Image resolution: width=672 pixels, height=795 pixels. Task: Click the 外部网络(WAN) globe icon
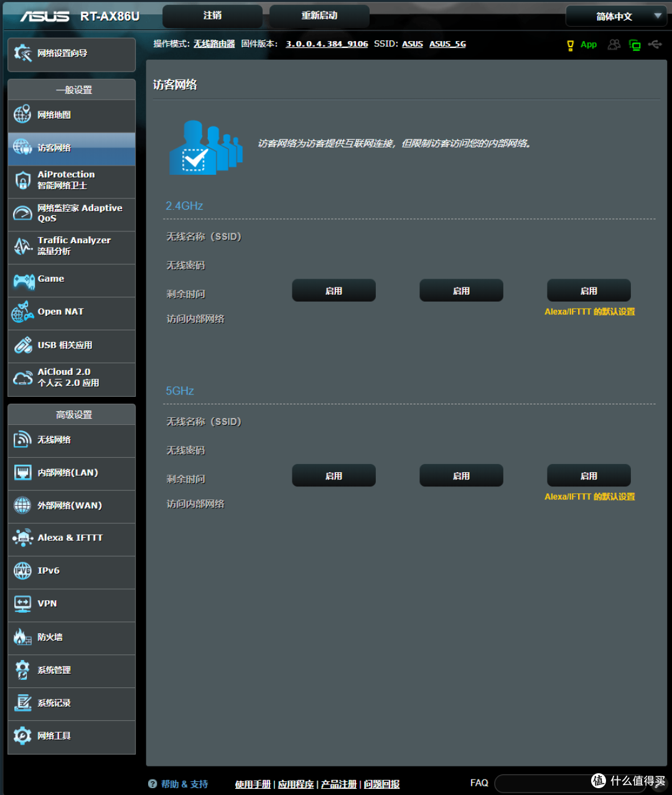pos(22,505)
